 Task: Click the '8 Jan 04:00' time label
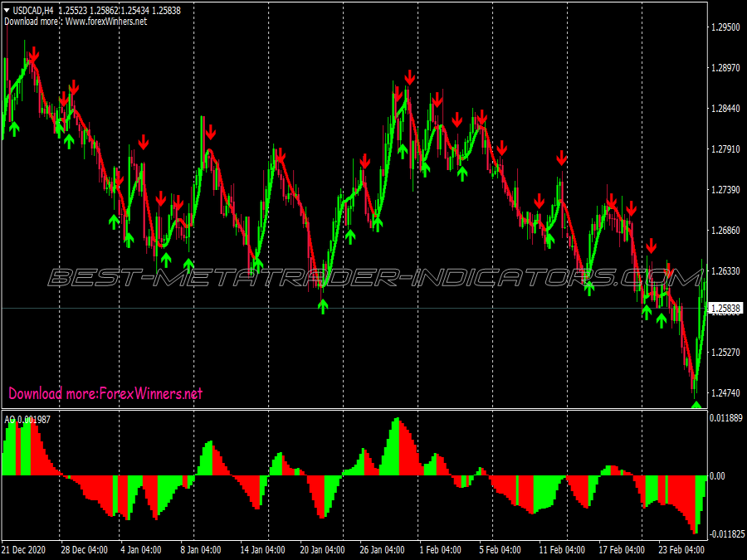201,550
